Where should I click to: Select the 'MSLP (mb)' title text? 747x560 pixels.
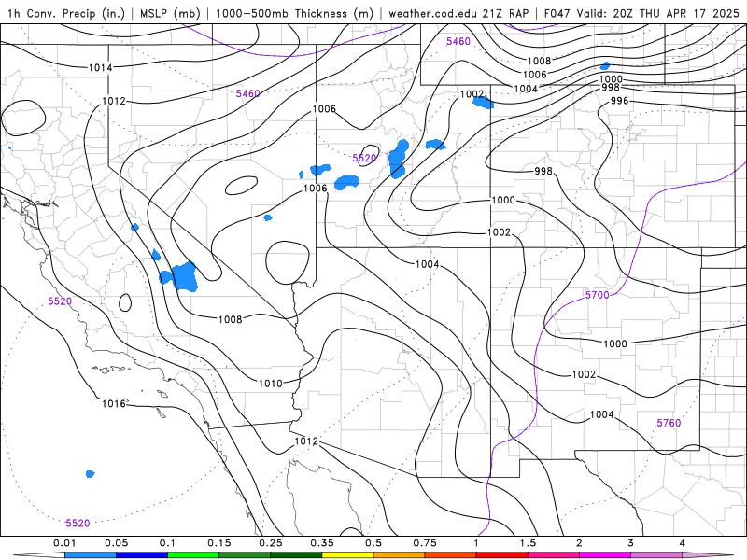click(x=170, y=13)
